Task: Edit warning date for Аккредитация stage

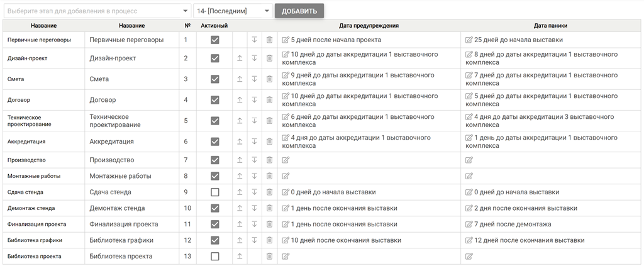Action: (x=286, y=138)
